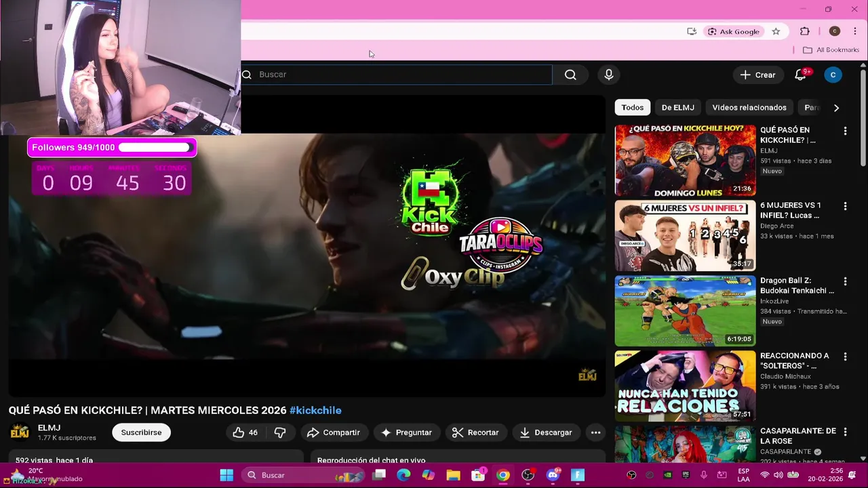Image resolution: width=868 pixels, height=488 pixels.
Task: Dislike the video with thumbs down
Action: click(280, 432)
